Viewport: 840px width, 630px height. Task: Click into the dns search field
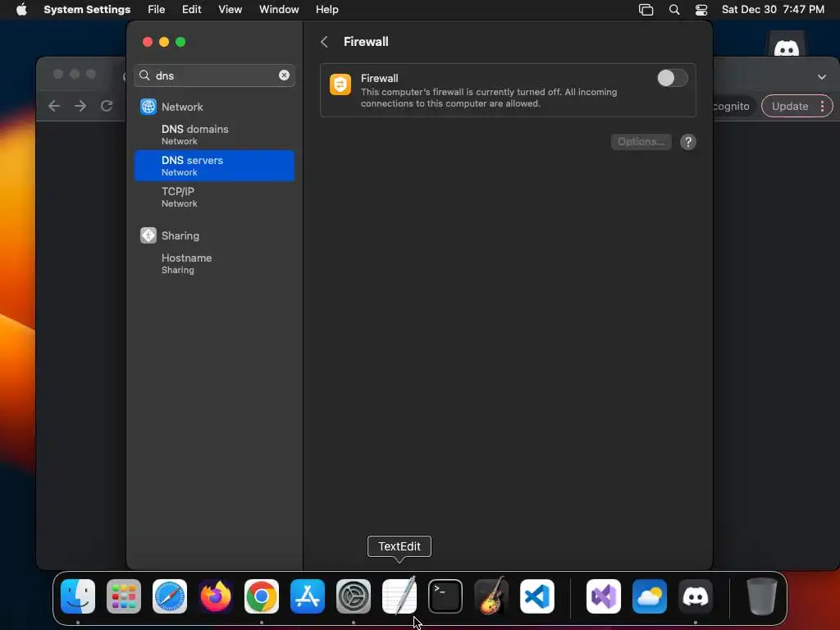[214, 75]
